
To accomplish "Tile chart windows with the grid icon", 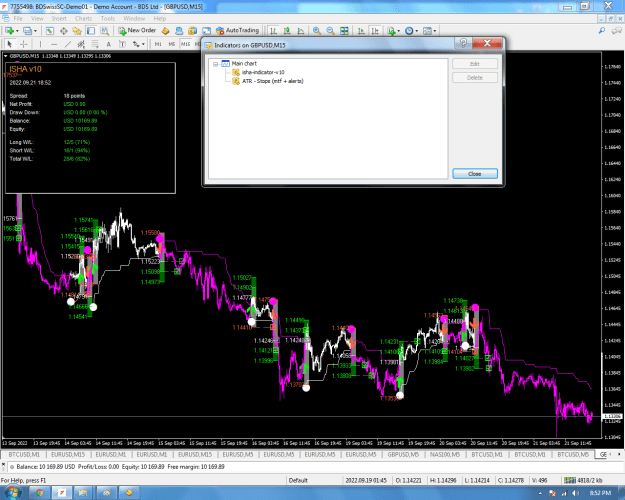I will click(x=344, y=31).
